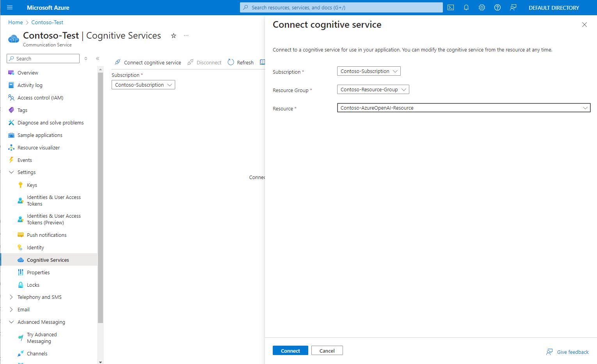Open the Resource Group dropdown
597x364 pixels.
(x=373, y=89)
